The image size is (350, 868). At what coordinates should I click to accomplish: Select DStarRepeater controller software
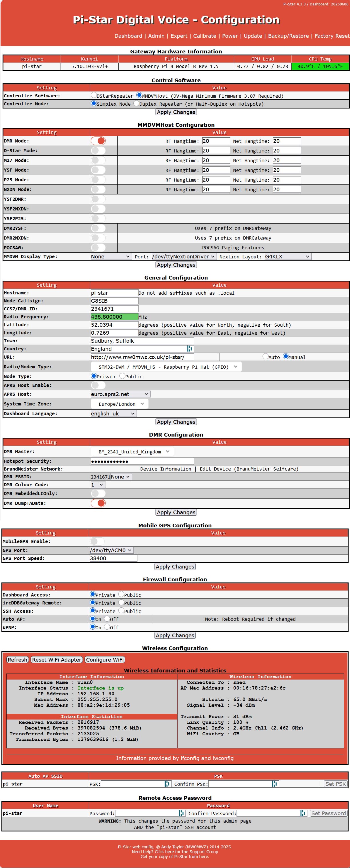pyautogui.click(x=94, y=95)
